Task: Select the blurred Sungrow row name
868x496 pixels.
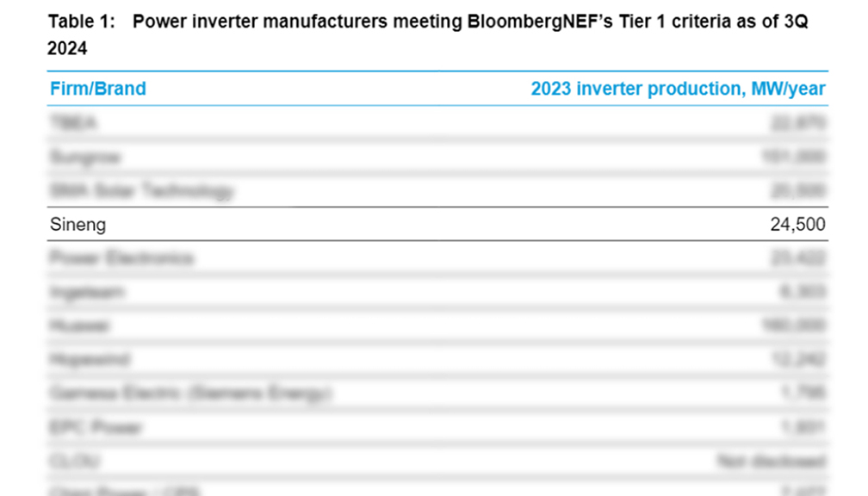Action: (x=85, y=157)
